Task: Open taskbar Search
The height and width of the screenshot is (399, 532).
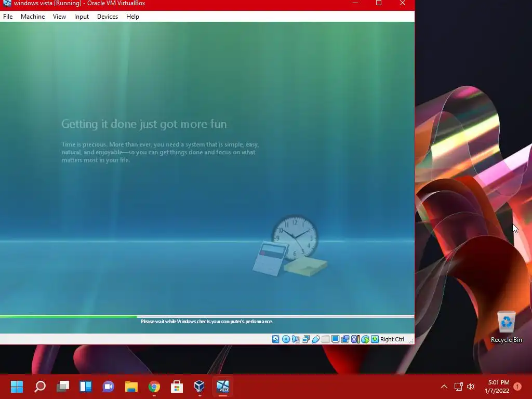Action: pyautogui.click(x=40, y=386)
